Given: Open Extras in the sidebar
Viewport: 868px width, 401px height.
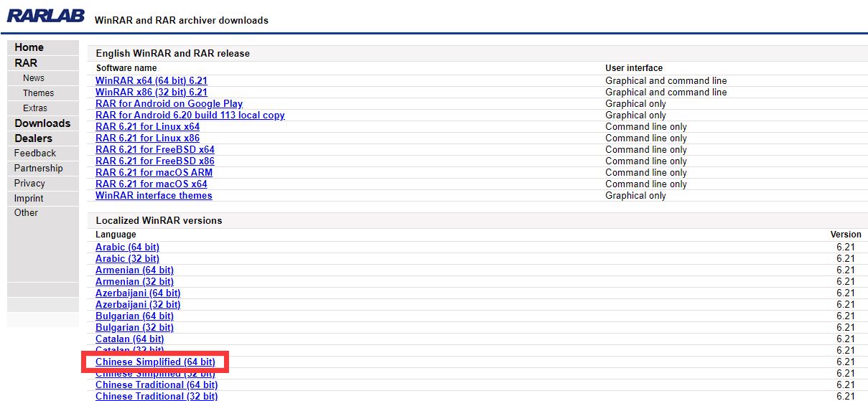Looking at the screenshot, I should 35,108.
